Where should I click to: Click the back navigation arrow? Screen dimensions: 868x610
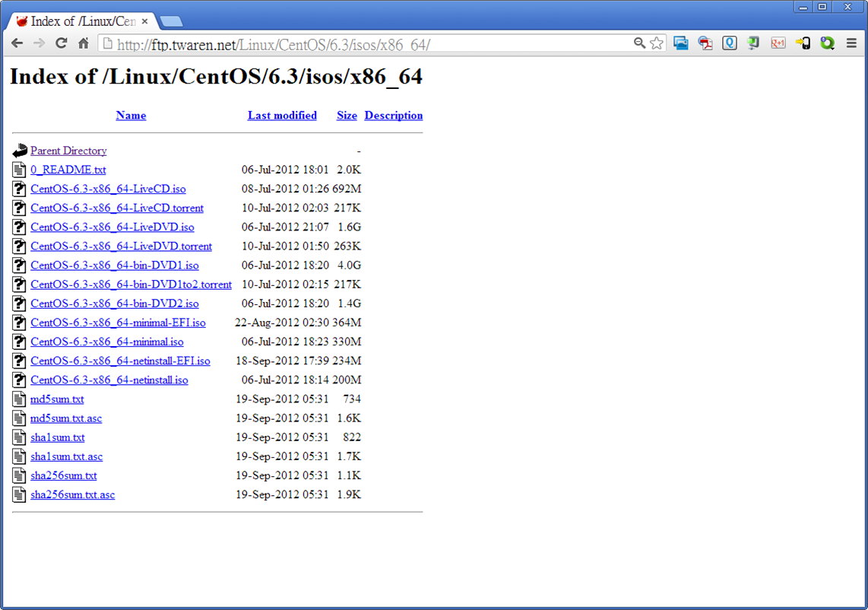[17, 43]
